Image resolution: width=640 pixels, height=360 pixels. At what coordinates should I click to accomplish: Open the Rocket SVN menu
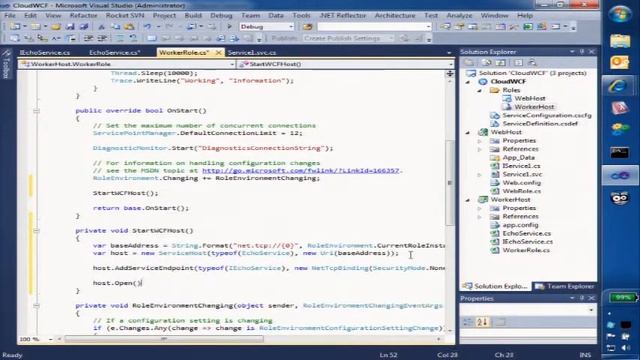click(x=125, y=16)
